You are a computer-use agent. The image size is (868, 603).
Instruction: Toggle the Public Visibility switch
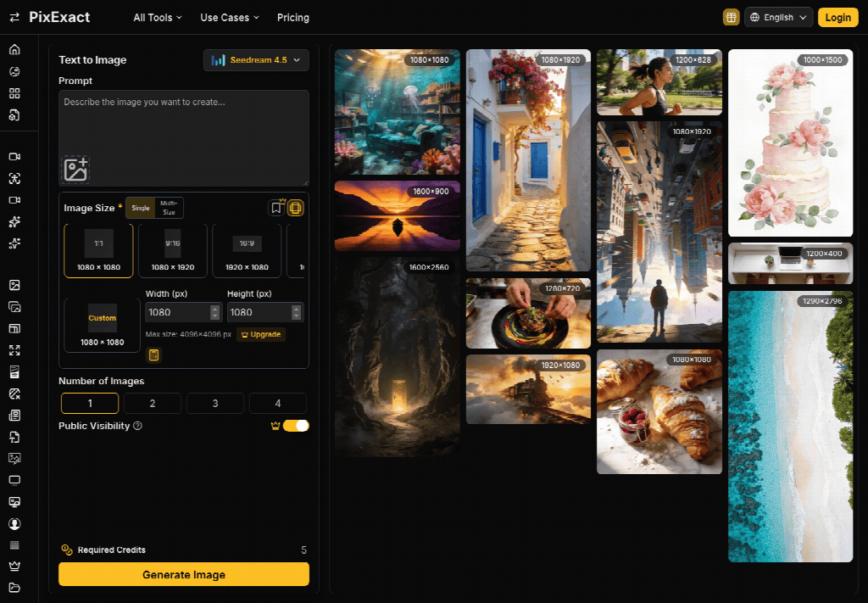296,426
